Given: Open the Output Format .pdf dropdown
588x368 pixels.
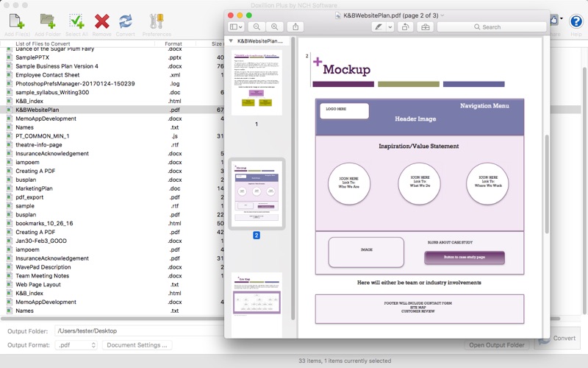Looking at the screenshot, I should 76,344.
